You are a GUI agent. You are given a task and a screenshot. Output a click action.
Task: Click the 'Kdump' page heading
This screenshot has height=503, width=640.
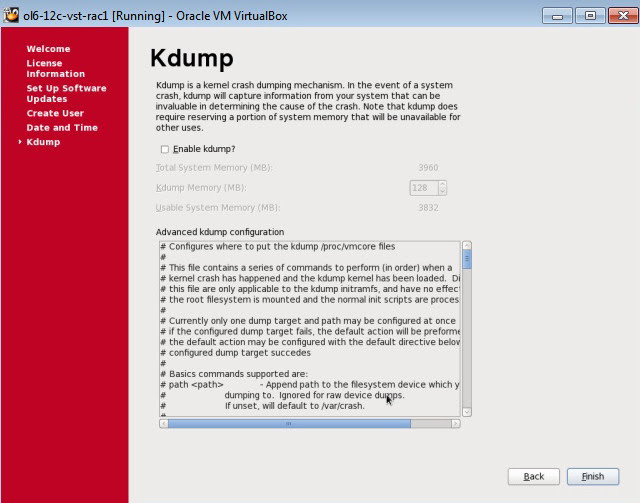pos(192,59)
